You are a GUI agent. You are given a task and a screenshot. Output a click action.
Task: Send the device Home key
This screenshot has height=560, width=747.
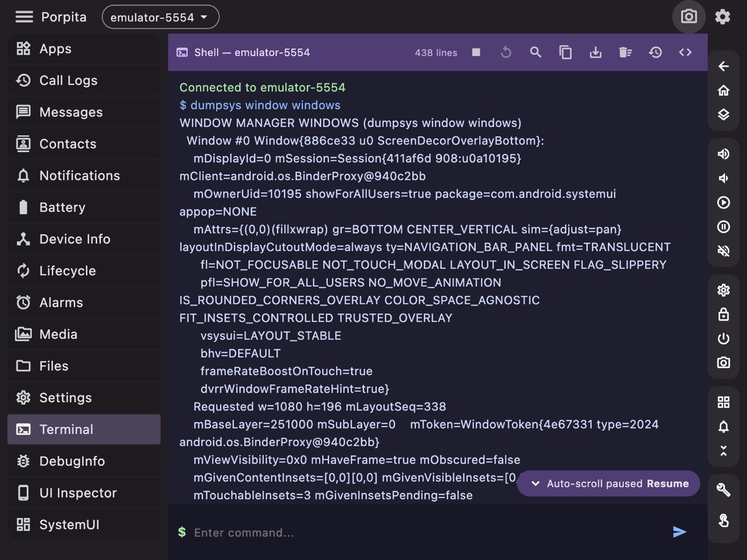point(724,90)
